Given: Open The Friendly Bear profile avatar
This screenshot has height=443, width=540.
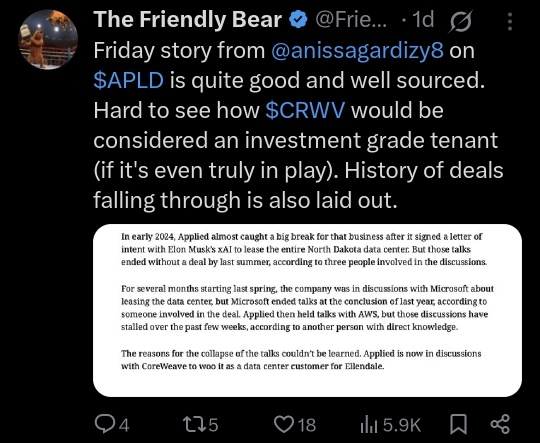Looking at the screenshot, I should click(48, 39).
